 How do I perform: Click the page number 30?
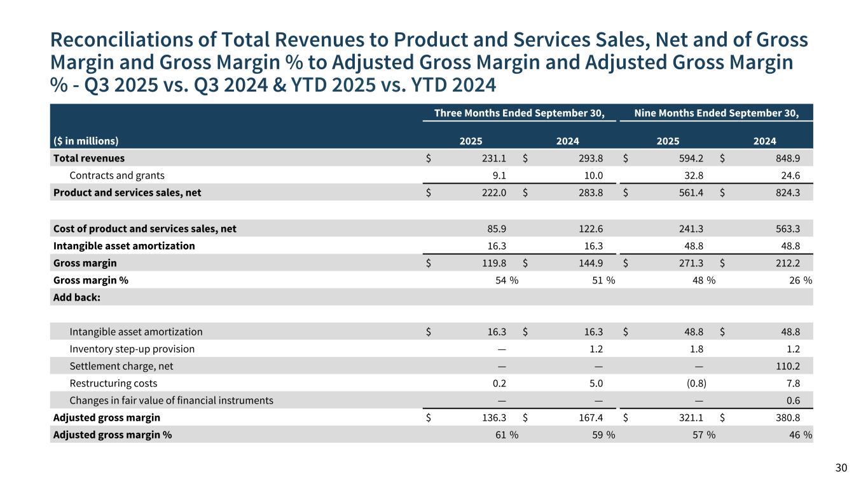point(841,468)
